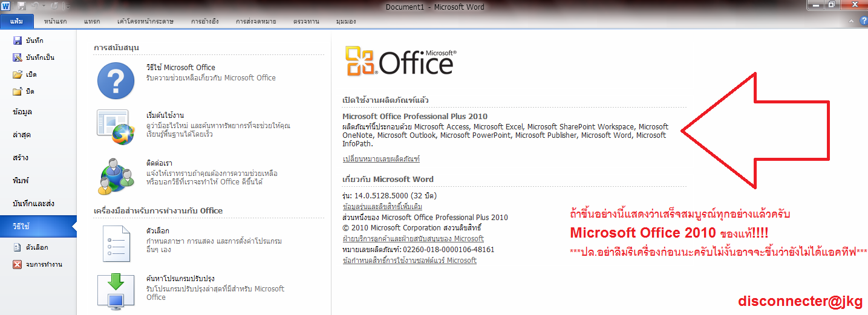The width and height of the screenshot is (868, 315).
Task: Click the เริ่มต้นใช้งาน (Getting Started) globe icon
Action: pyautogui.click(x=116, y=126)
